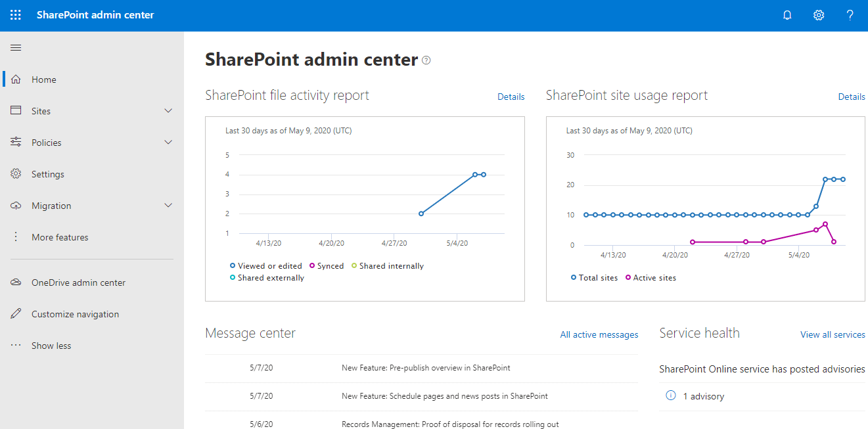Toggle the Shared externally legend item

[x=267, y=278]
